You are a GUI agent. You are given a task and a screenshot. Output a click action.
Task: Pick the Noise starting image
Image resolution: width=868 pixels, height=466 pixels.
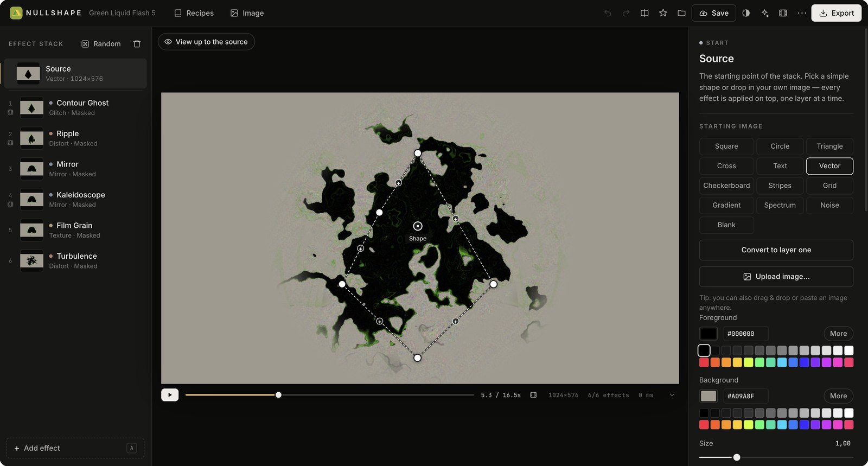(829, 205)
